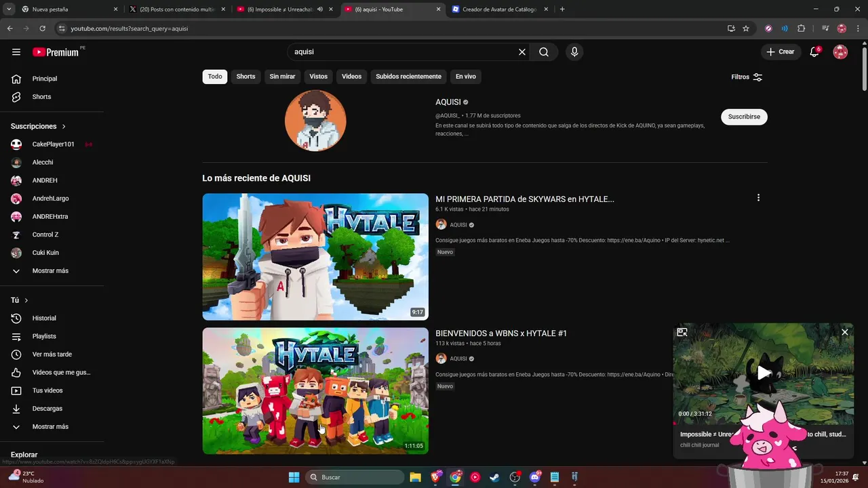Open a new browser tab with plus

[562, 9]
